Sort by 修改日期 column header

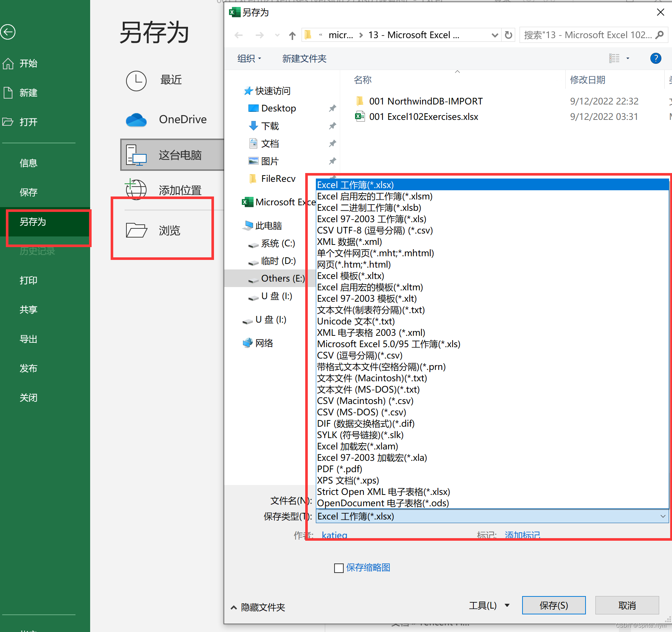pyautogui.click(x=587, y=80)
